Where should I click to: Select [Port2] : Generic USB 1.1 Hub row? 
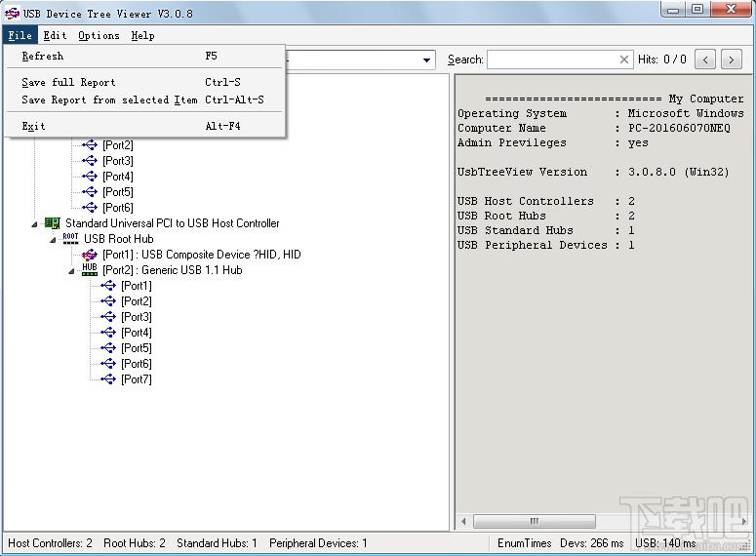pyautogui.click(x=172, y=270)
